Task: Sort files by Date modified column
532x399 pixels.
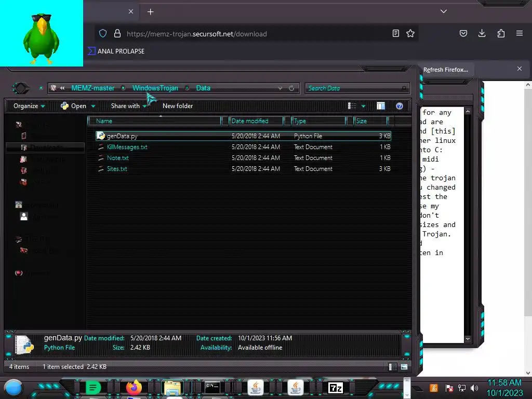Action: 256,121
